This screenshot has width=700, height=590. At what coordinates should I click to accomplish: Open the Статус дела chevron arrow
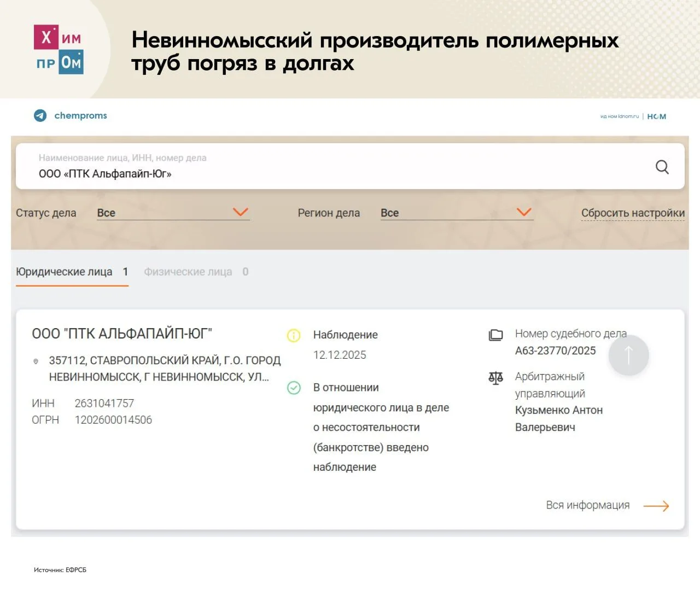coord(241,212)
